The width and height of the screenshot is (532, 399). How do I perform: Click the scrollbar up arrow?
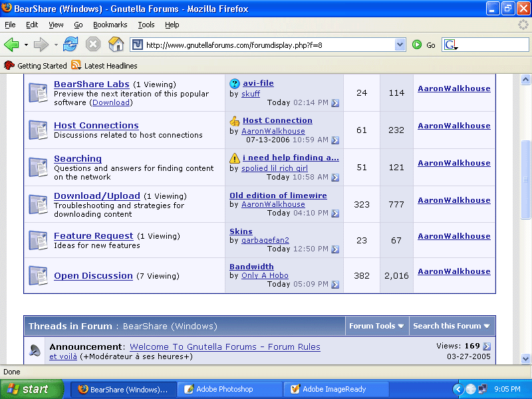pos(525,80)
